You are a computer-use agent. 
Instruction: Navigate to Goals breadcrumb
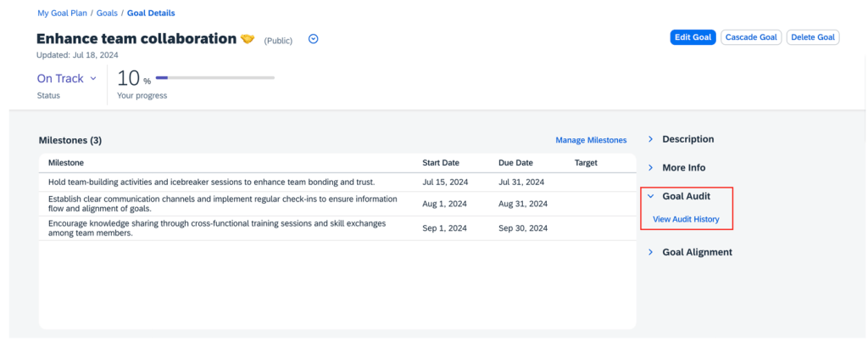pyautogui.click(x=107, y=14)
